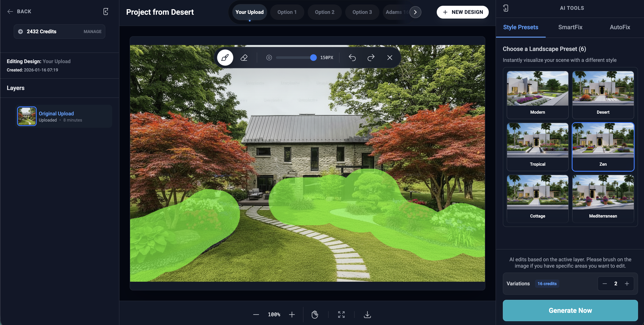The image size is (644, 325).
Task: Select the Modern landscape preset
Action: [x=538, y=95]
